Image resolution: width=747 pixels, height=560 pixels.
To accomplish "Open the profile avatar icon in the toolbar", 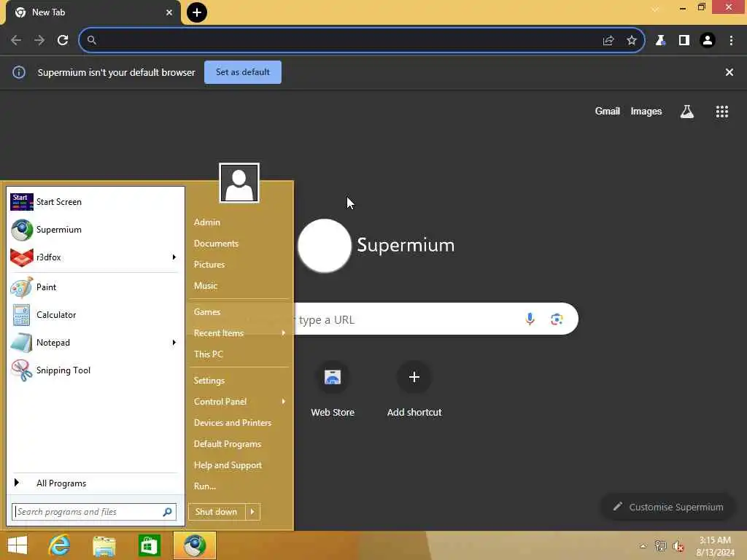I will (708, 41).
